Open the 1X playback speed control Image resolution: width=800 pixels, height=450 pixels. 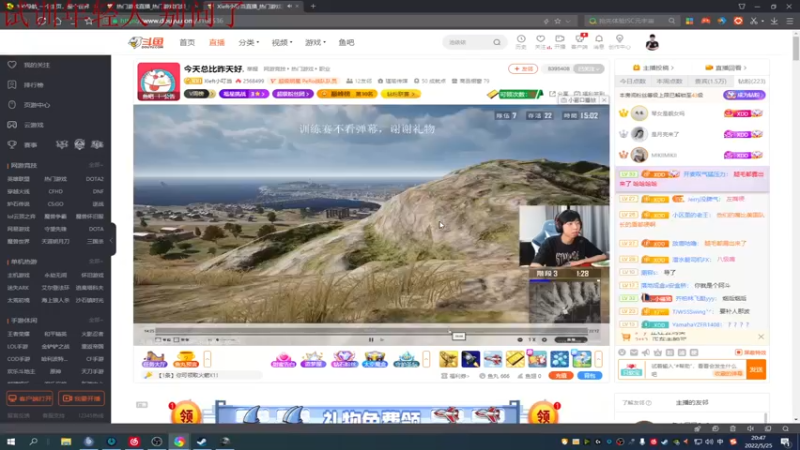click(532, 340)
